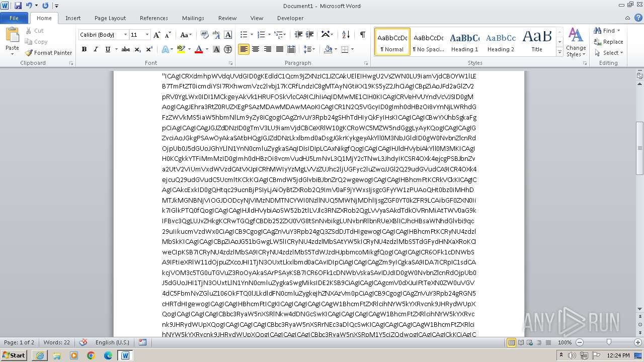The width and height of the screenshot is (644, 362).
Task: Center the paragraph text
Action: pos(256,49)
